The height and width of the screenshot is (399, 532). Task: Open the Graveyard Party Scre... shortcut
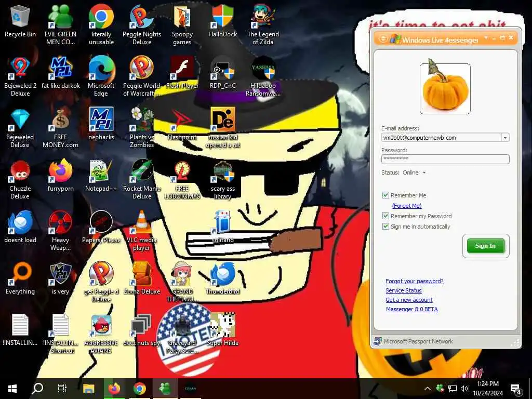pyautogui.click(x=182, y=334)
